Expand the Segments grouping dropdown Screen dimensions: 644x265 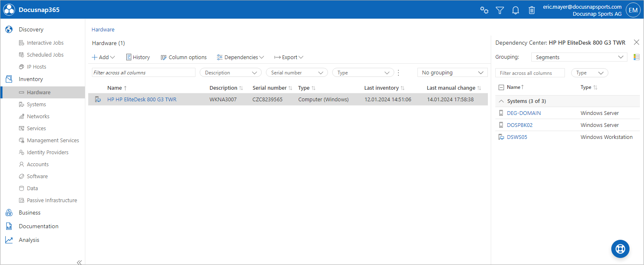click(579, 57)
